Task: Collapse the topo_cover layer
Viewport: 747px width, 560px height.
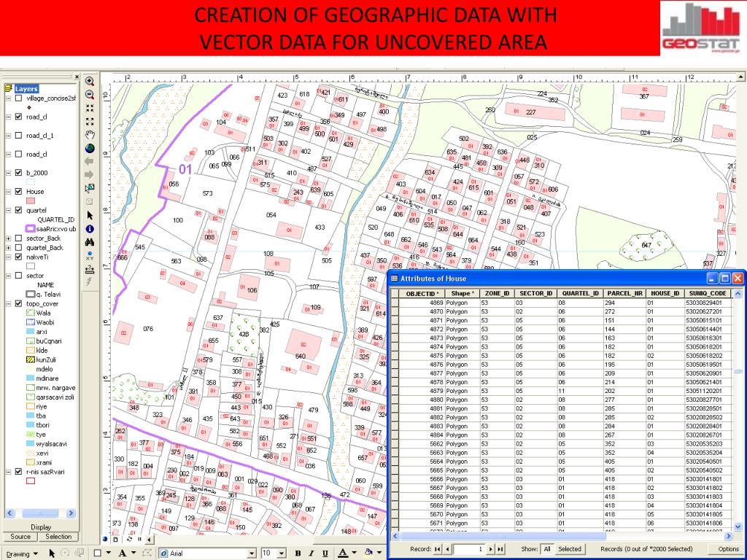Action: (9, 303)
